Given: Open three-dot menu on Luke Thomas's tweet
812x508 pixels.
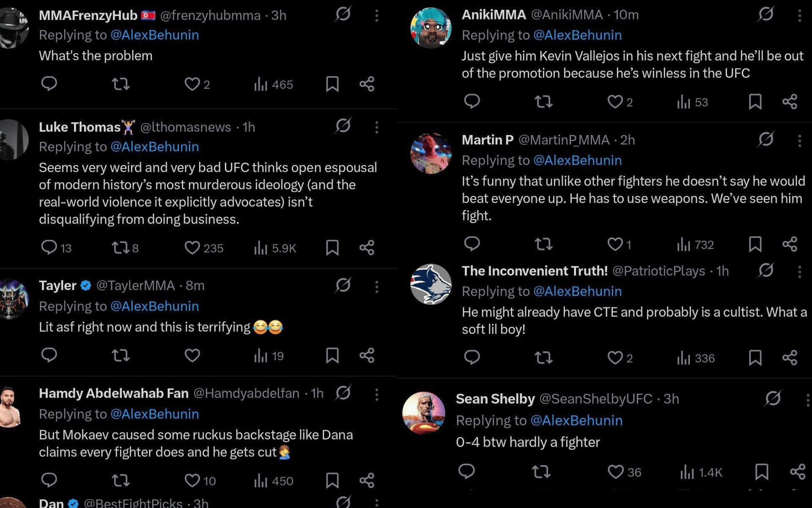Looking at the screenshot, I should tap(376, 127).
